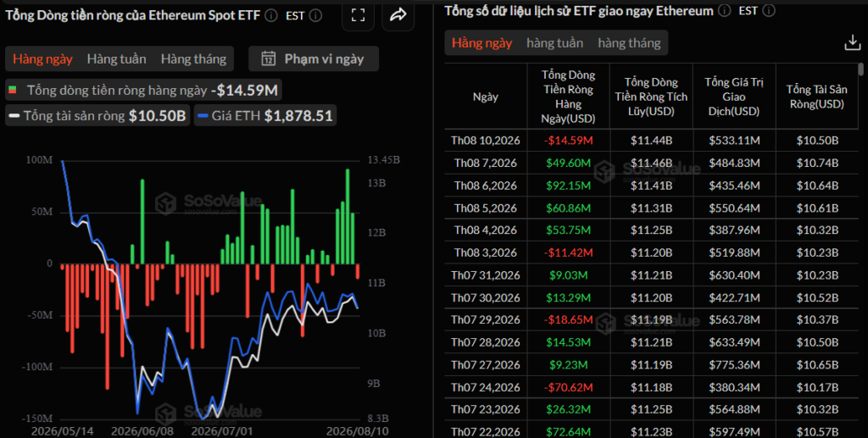Click Tổng Giá Trị Giao Dịch header
Screen dimensions: 868x438
(x=734, y=97)
